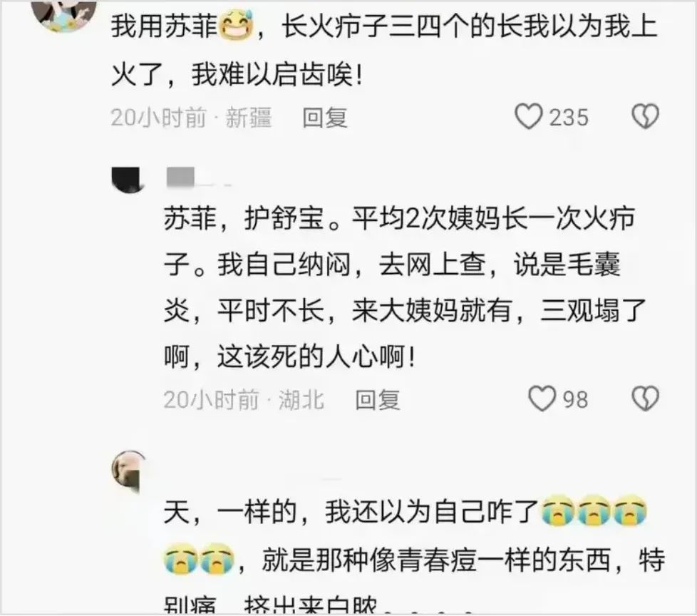Tap broken heart on the Hubei comment
Image resolution: width=697 pixels, height=616 pixels.
point(645,398)
